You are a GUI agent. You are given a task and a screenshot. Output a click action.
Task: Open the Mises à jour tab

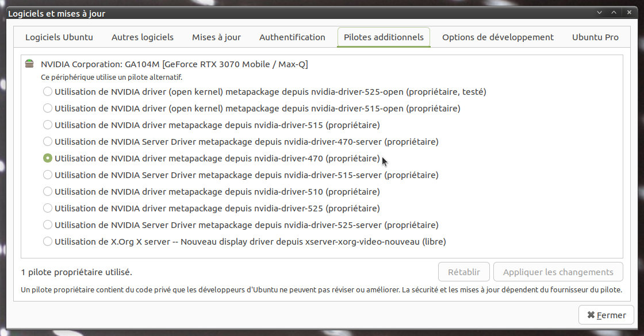pos(216,37)
